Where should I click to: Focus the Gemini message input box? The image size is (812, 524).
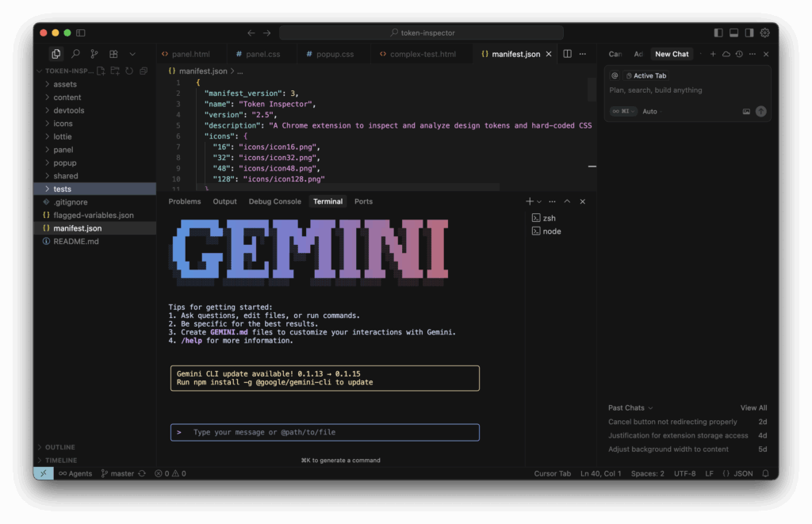tap(325, 432)
